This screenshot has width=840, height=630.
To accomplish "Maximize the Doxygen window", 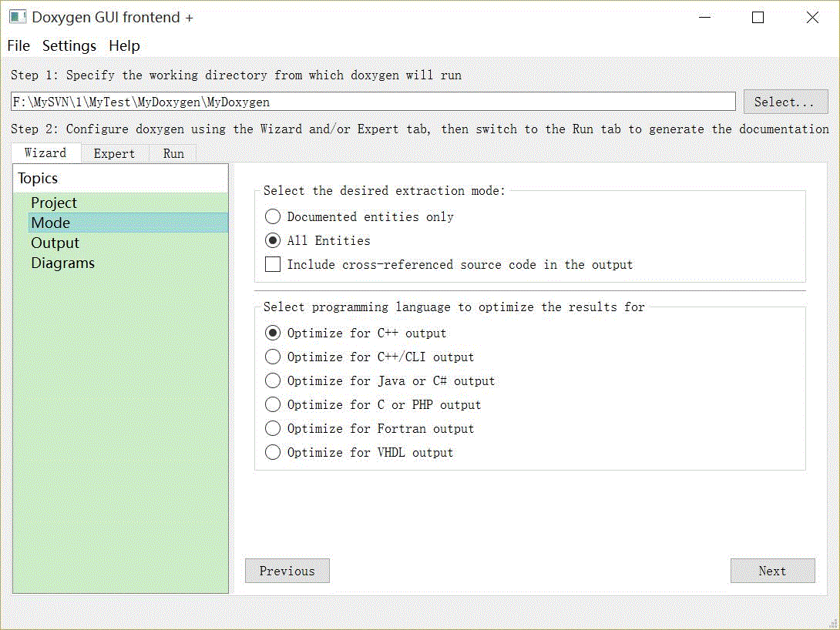I will click(x=758, y=17).
